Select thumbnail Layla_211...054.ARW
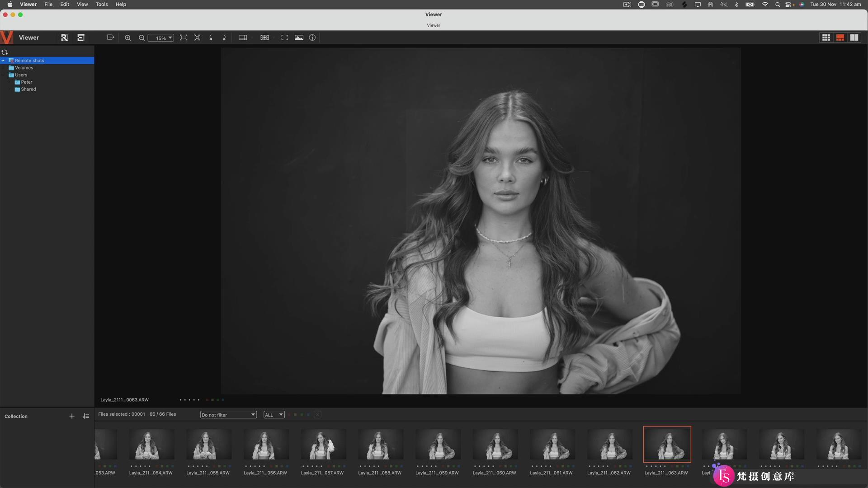Image resolution: width=868 pixels, height=488 pixels. tap(151, 445)
